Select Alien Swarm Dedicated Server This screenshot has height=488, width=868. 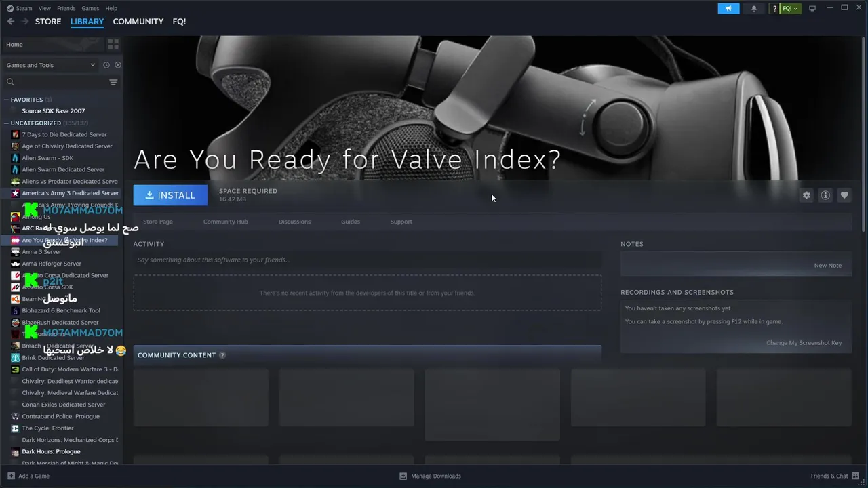[62, 169]
